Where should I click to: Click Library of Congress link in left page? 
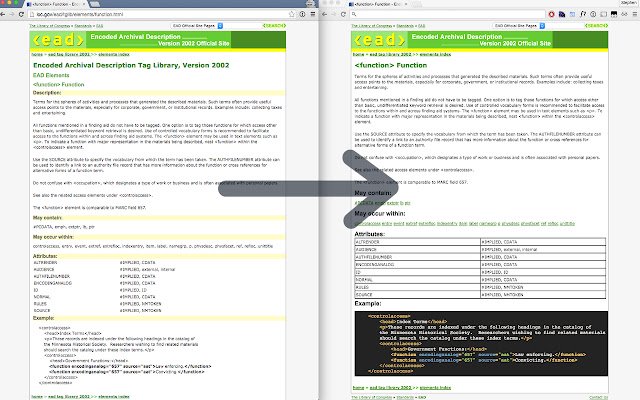49,26
